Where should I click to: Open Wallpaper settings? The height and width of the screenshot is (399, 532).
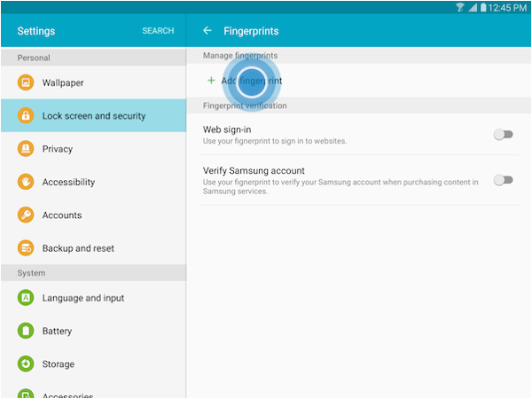click(x=93, y=82)
